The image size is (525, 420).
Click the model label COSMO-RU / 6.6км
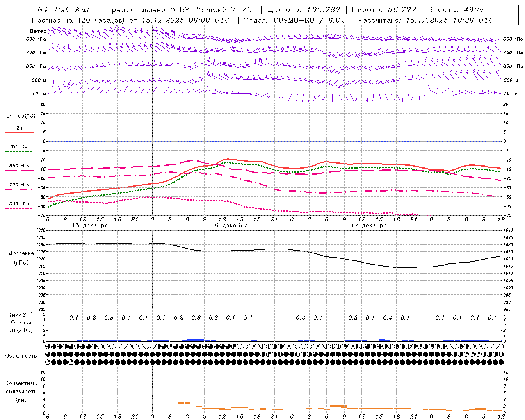311,20
